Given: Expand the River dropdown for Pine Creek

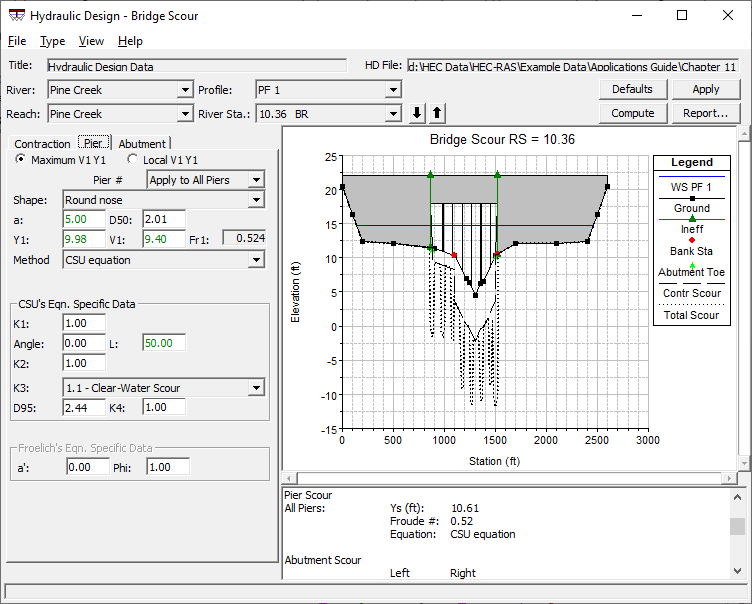Looking at the screenshot, I should (x=184, y=90).
